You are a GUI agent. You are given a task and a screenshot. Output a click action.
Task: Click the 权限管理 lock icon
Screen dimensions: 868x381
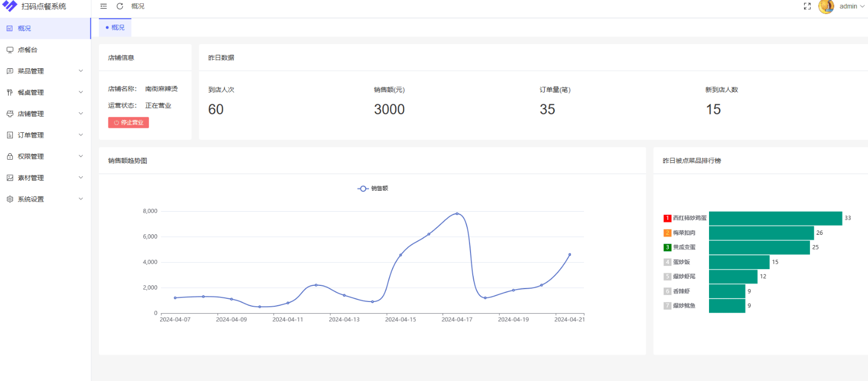(10, 156)
